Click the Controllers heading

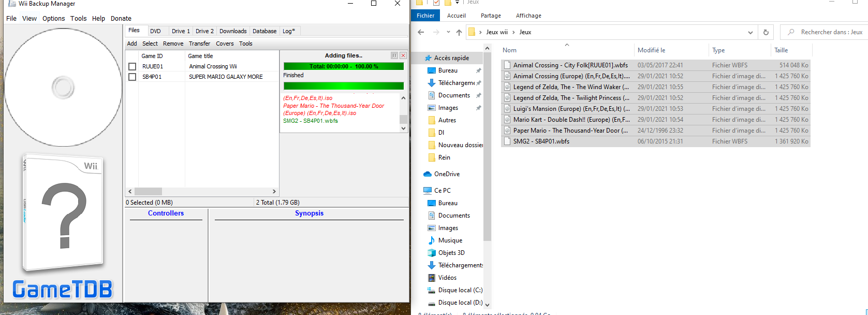pos(166,213)
